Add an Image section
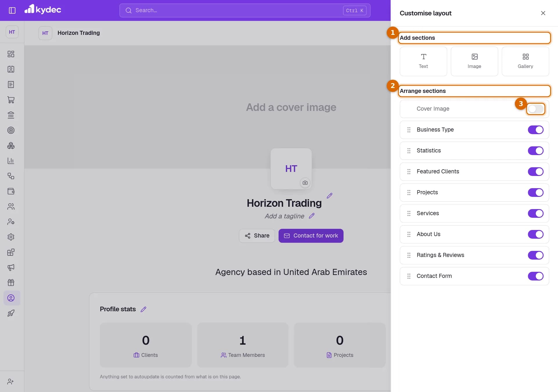This screenshot has width=558, height=392. coord(474,61)
